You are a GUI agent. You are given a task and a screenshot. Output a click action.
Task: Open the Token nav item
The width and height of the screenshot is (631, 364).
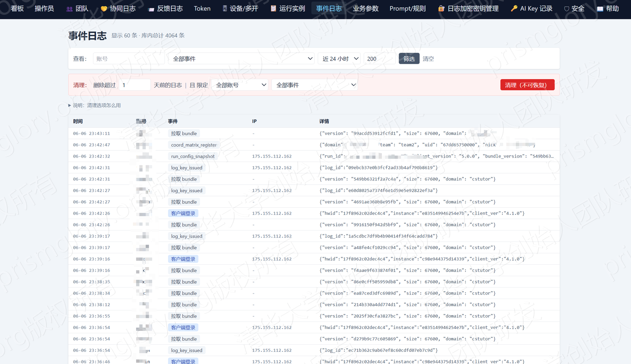point(202,8)
